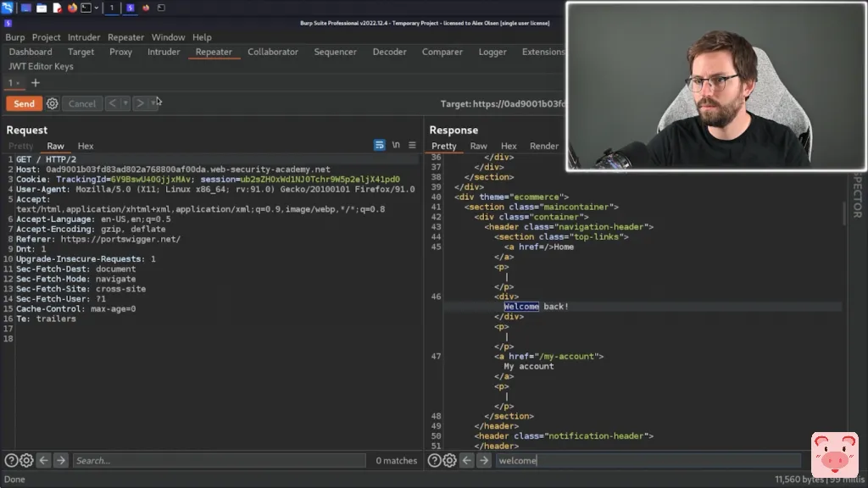Click the Request search input field
Image resolution: width=868 pixels, height=488 pixels.
[220, 461]
